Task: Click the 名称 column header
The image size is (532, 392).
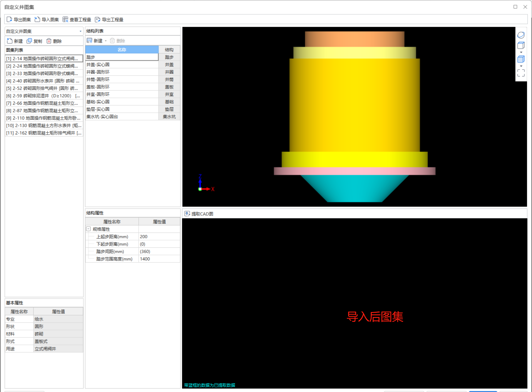Action: [x=122, y=50]
